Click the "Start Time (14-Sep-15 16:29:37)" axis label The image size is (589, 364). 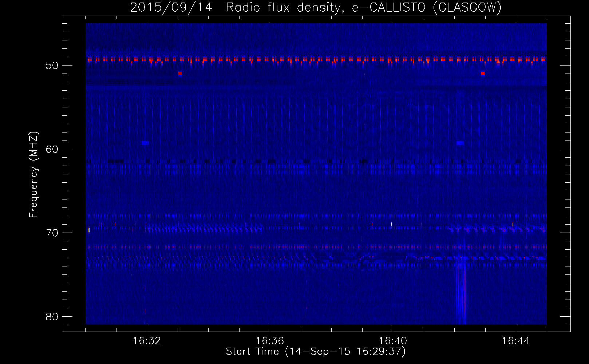click(316, 352)
